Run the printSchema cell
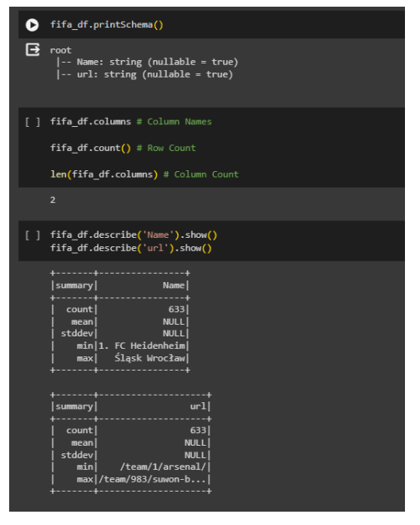 (x=33, y=25)
